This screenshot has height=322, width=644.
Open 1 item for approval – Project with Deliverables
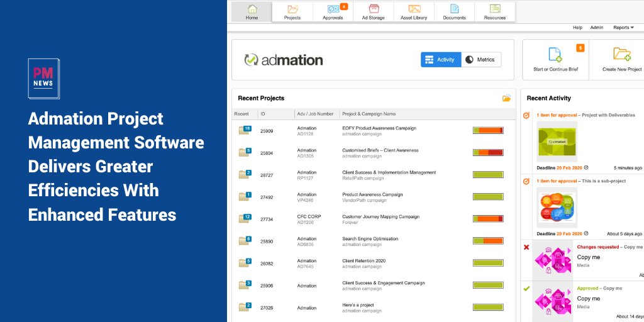[x=586, y=116]
